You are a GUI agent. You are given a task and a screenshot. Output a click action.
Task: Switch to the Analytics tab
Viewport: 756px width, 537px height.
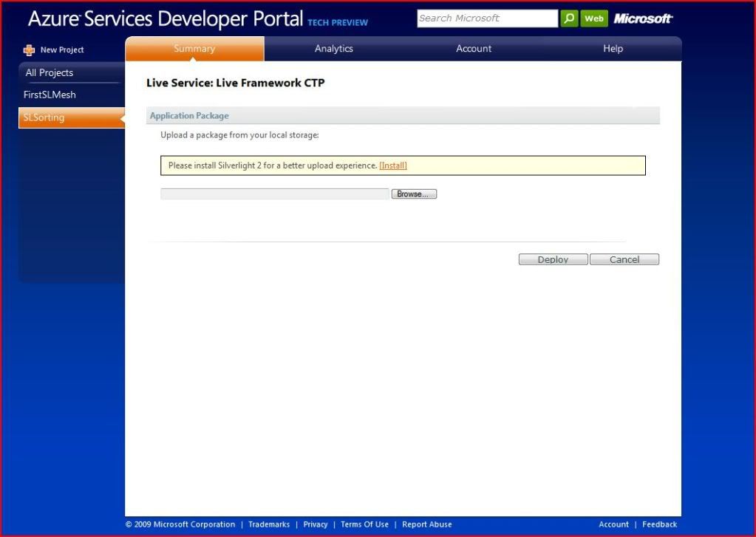pos(333,49)
